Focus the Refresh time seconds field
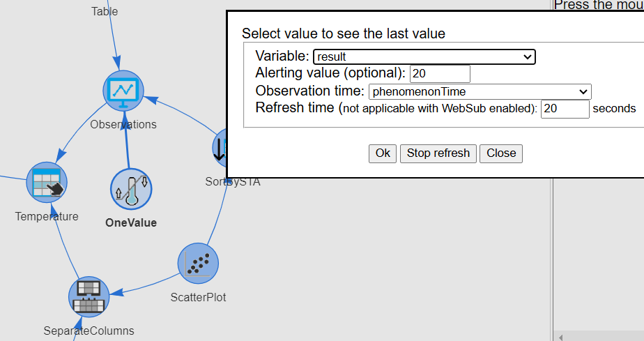The width and height of the screenshot is (644, 341). 565,109
